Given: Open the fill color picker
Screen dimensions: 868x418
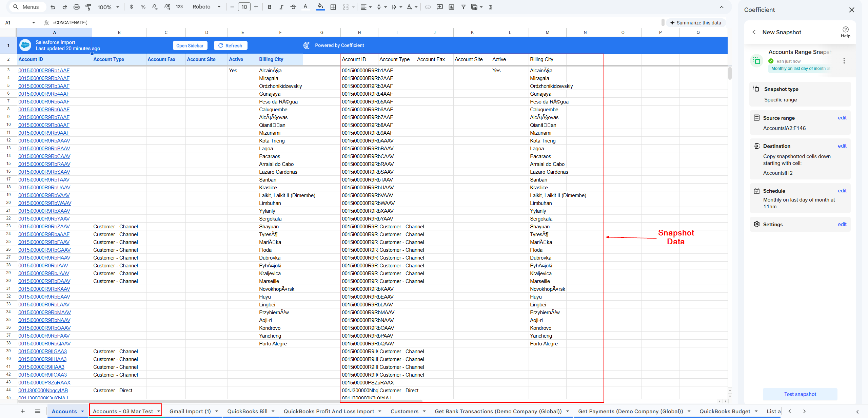Looking at the screenshot, I should tap(320, 7).
